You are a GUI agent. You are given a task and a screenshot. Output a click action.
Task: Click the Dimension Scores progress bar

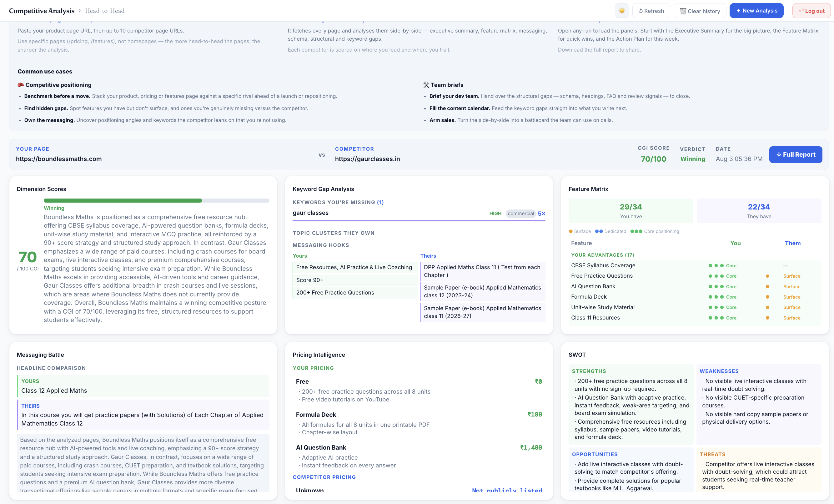156,200
